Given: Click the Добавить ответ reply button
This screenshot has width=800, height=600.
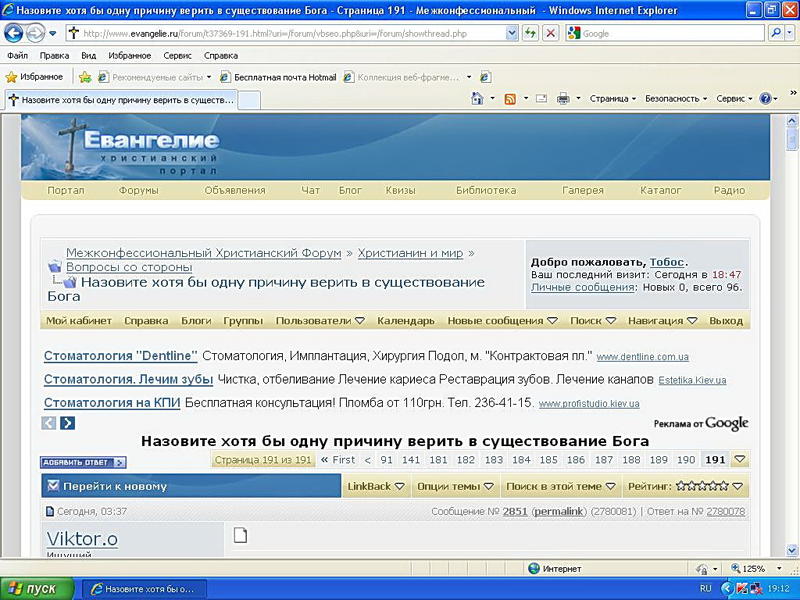Looking at the screenshot, I should click(83, 462).
